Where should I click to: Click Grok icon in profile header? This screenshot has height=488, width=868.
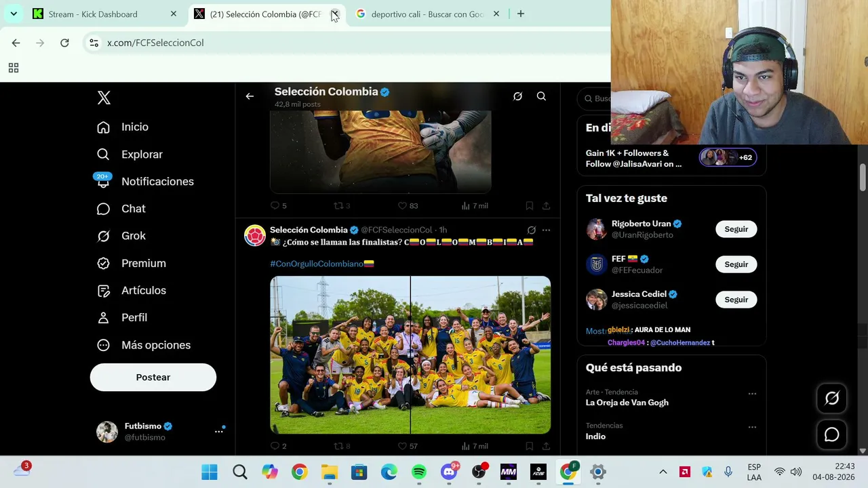tap(517, 96)
